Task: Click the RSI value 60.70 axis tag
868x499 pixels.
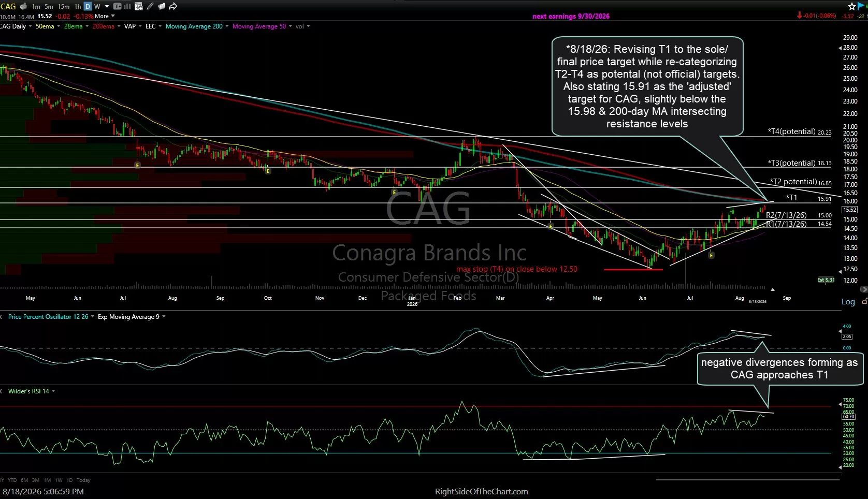Action: pos(849,416)
